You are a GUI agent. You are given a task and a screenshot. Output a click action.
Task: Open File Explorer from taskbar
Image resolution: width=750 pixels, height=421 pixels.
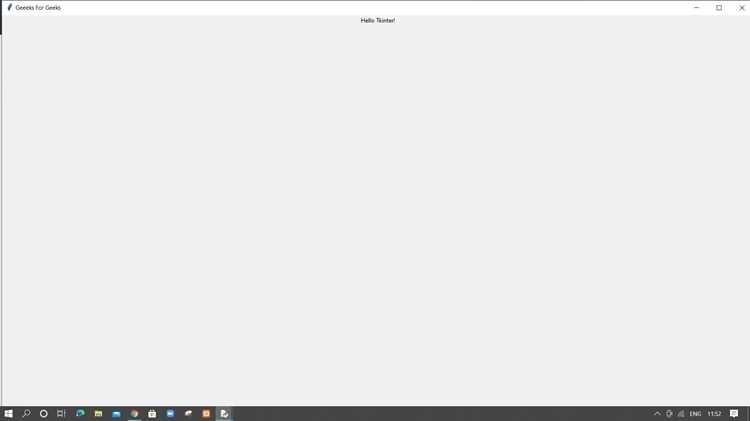point(98,413)
